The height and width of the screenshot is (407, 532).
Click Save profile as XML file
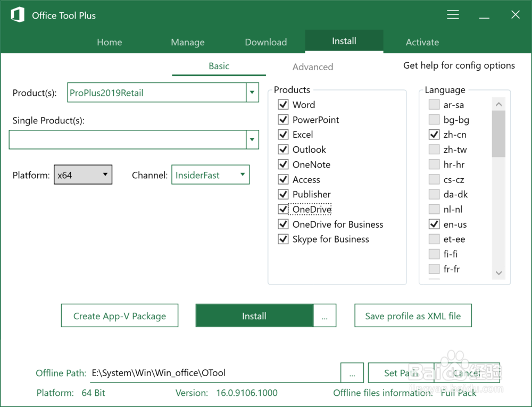tap(413, 315)
